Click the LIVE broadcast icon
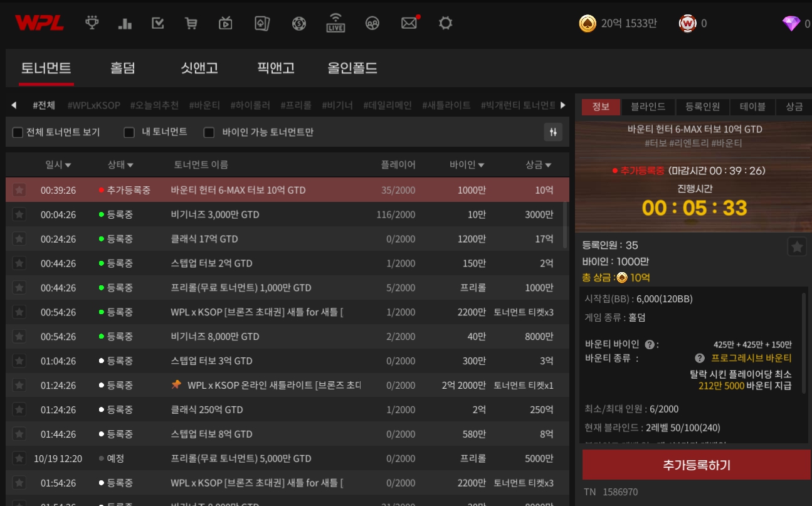This screenshot has height=506, width=812. pos(335,23)
